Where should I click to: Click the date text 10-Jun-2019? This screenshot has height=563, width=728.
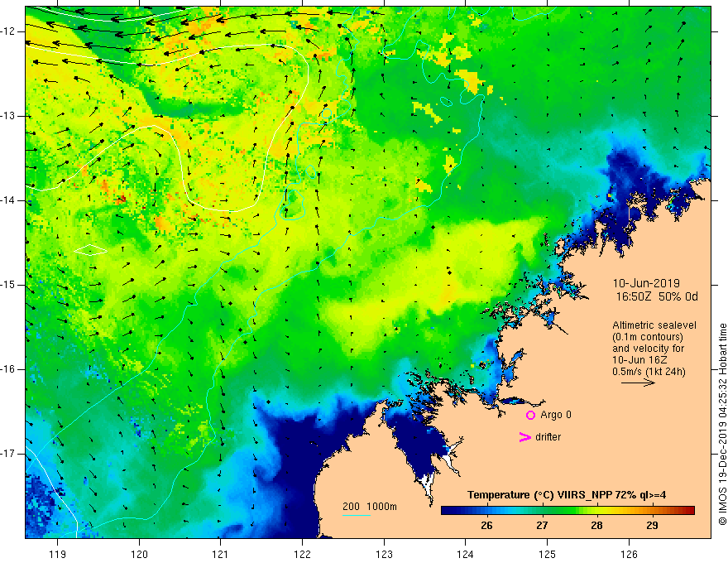[646, 283]
